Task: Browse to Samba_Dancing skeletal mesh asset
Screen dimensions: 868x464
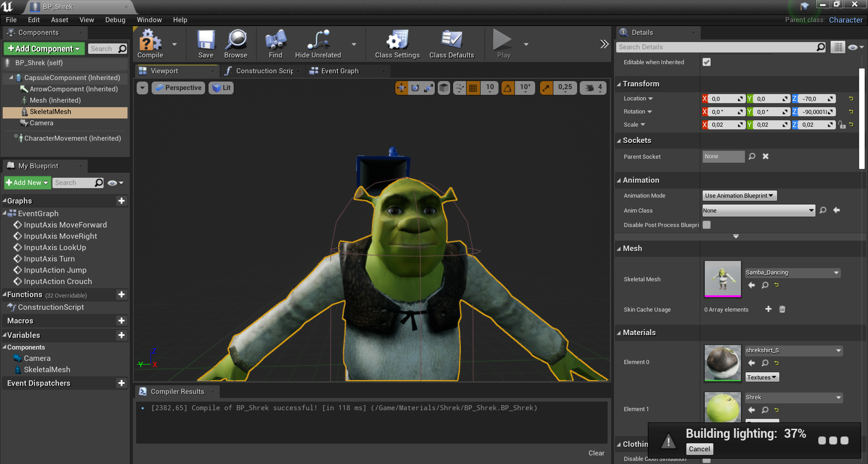Action: 765,285
